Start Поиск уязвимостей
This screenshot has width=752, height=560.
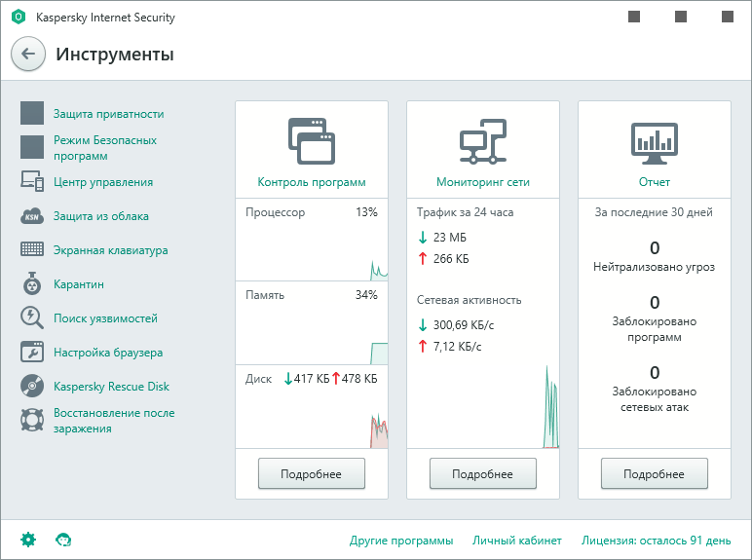(x=105, y=318)
